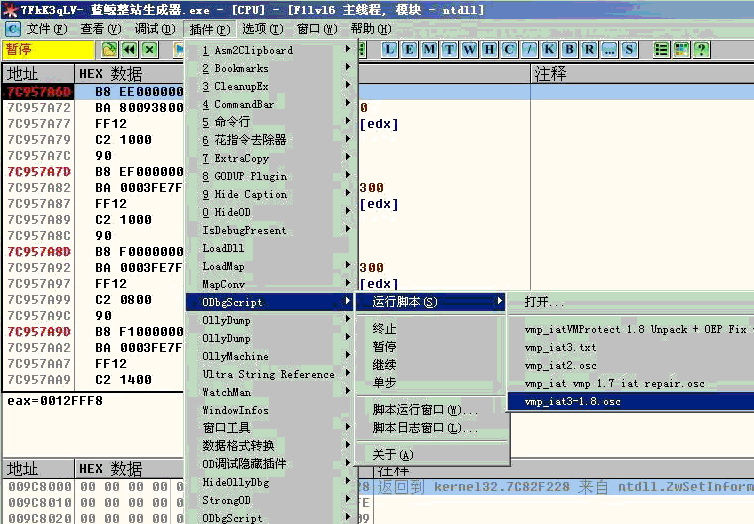
Task: Click the colored grid toolbar icon
Action: [681, 50]
